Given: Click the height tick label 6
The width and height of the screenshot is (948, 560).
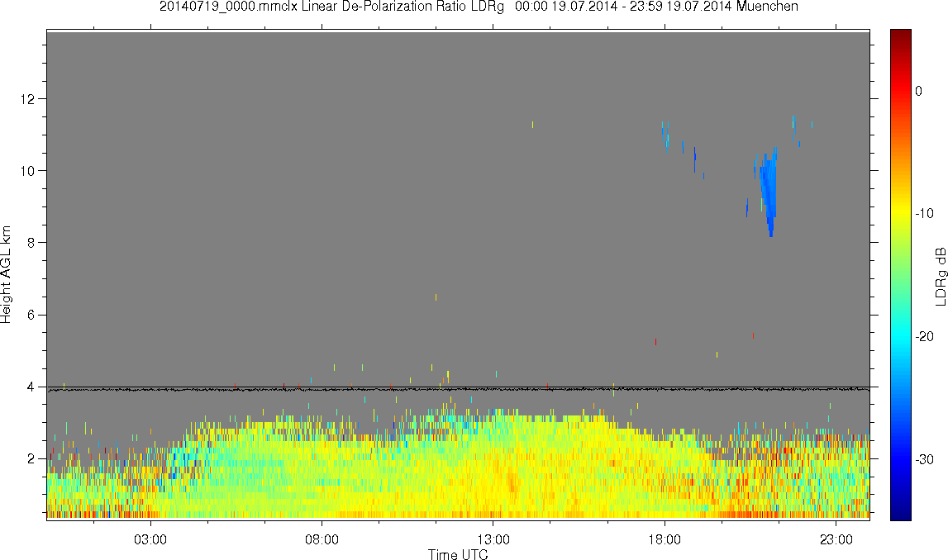Looking at the screenshot, I should tap(32, 315).
